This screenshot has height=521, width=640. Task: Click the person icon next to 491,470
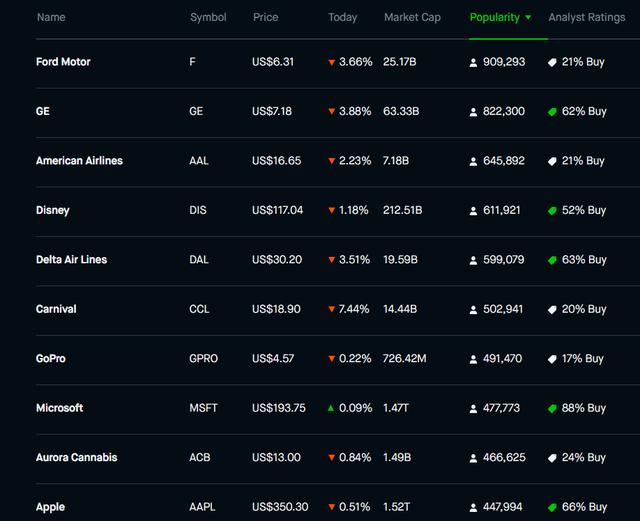click(x=473, y=359)
